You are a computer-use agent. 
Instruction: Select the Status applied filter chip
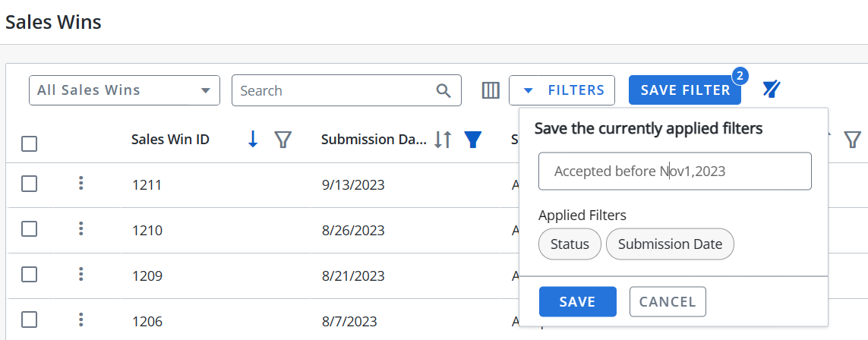(570, 244)
